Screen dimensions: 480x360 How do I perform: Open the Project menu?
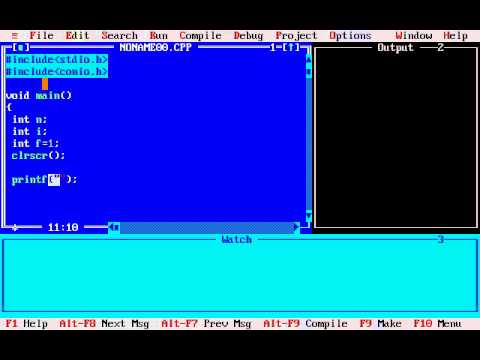coord(296,35)
